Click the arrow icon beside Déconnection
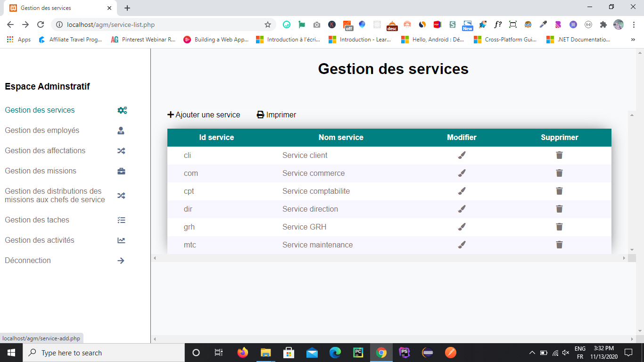 pyautogui.click(x=121, y=261)
